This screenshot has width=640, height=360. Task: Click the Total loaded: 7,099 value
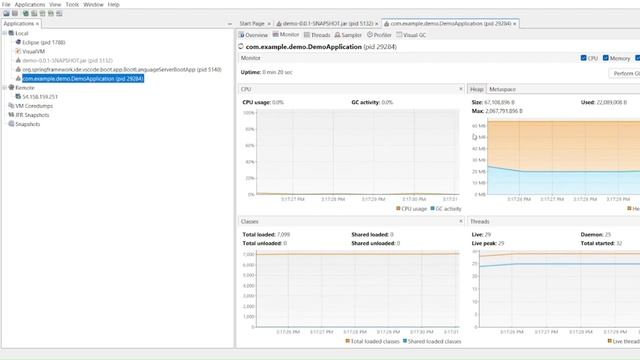click(x=283, y=234)
